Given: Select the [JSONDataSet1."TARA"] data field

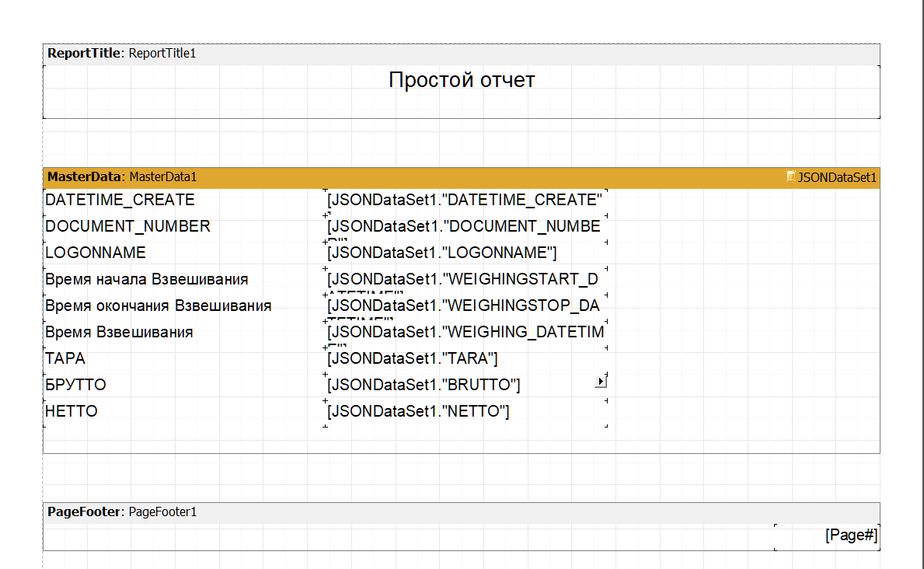Looking at the screenshot, I should click(x=412, y=358).
